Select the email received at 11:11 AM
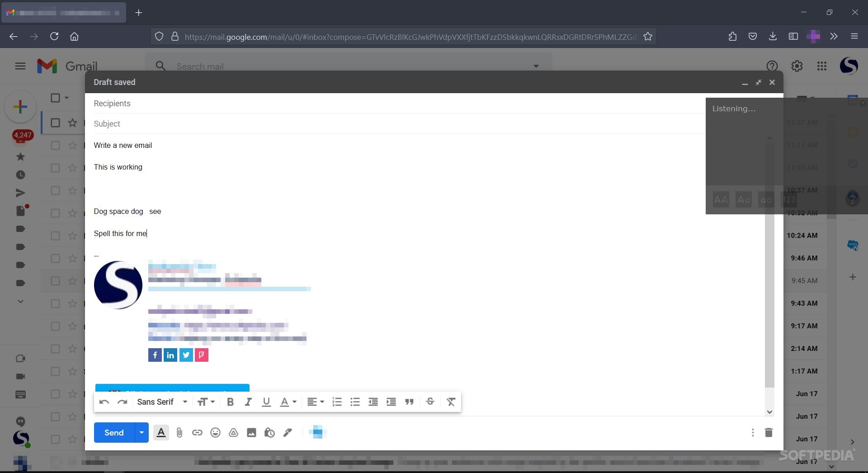This screenshot has height=473, width=868. click(x=55, y=145)
